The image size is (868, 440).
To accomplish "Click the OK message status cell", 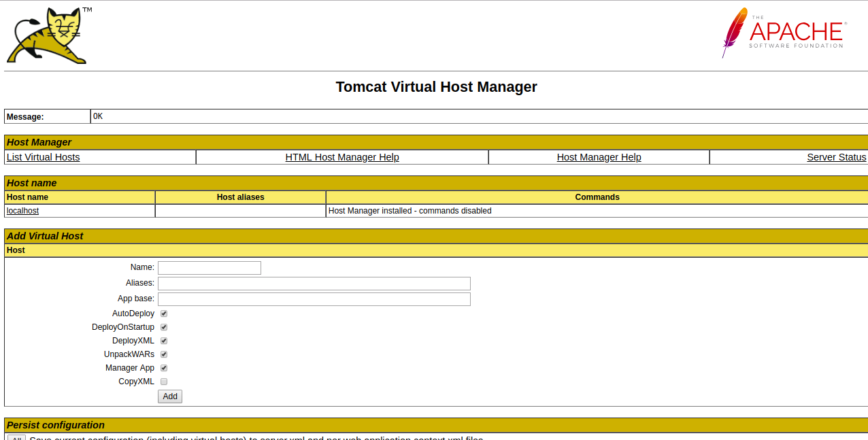I will [x=98, y=116].
